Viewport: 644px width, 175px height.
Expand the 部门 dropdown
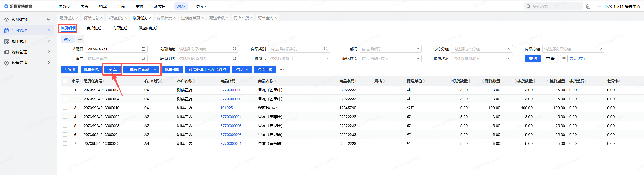390,49
